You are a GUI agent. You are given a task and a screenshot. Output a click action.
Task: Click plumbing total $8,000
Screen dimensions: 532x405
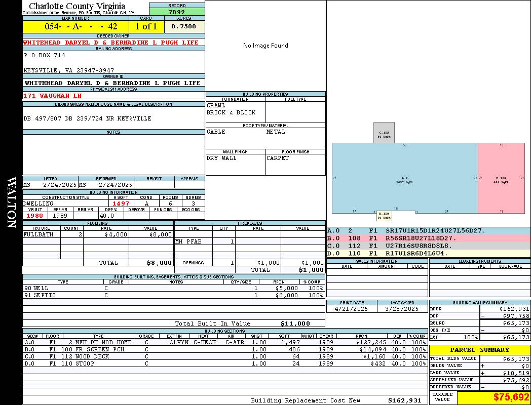click(x=160, y=263)
